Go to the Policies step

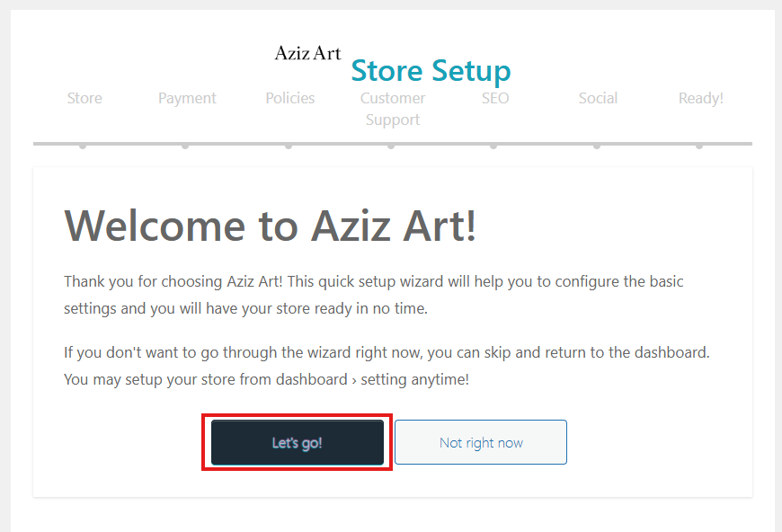coord(290,98)
